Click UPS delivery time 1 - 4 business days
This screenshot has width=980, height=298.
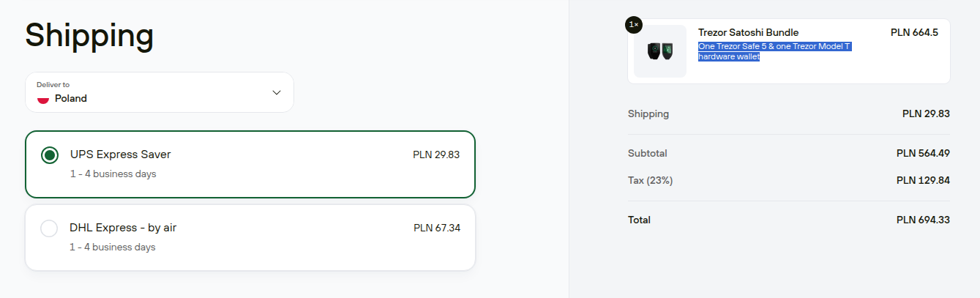(x=113, y=174)
